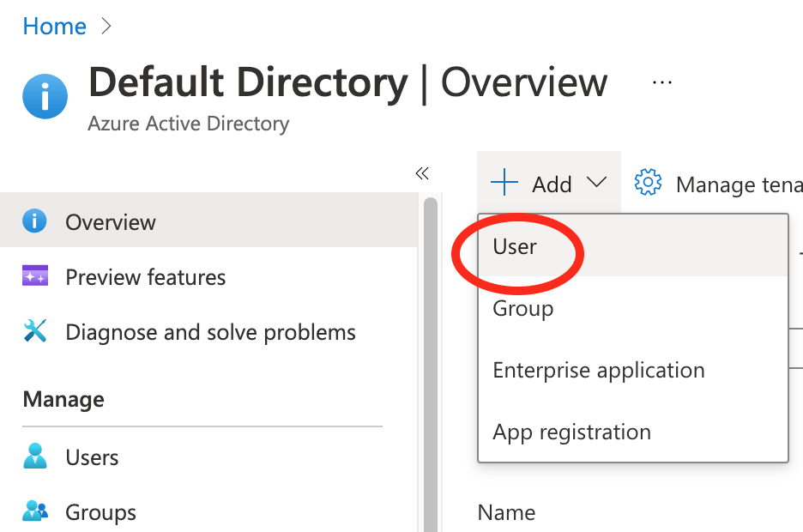Click the Diagnose and solve problems wrench icon
This screenshot has height=532, width=803.
pos(34,332)
